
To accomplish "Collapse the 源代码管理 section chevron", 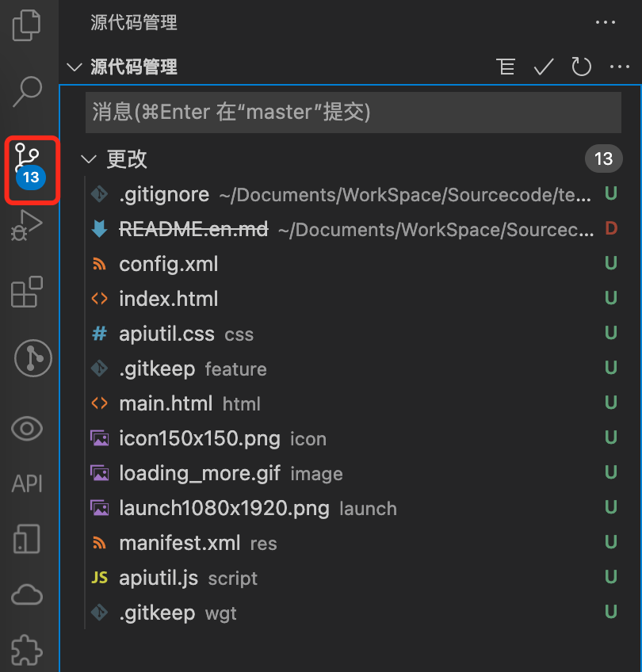I will pos(75,67).
